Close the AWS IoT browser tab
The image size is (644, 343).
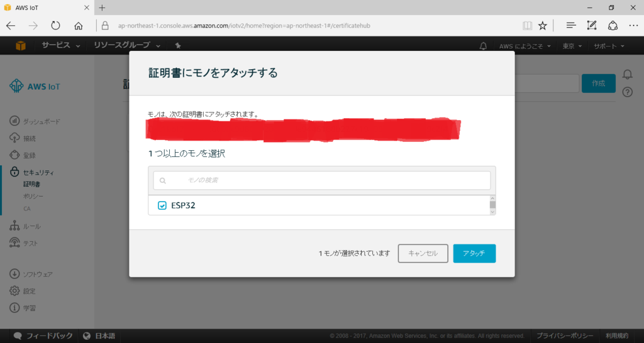point(87,8)
